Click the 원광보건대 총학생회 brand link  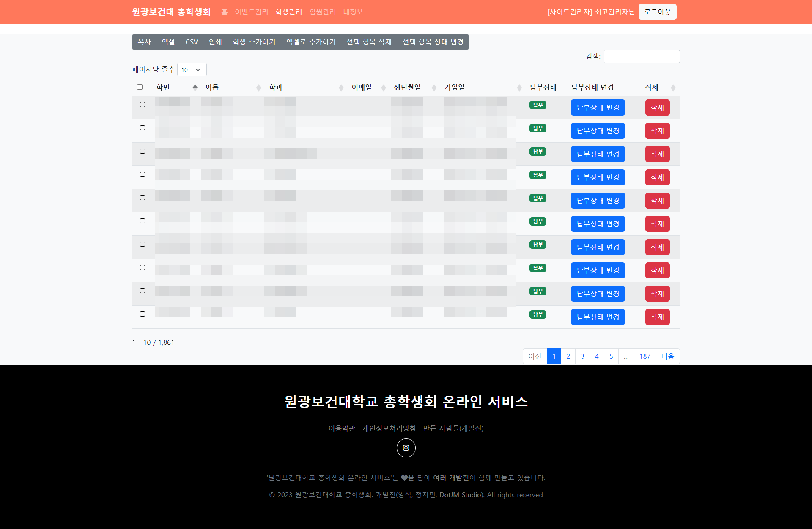[171, 12]
